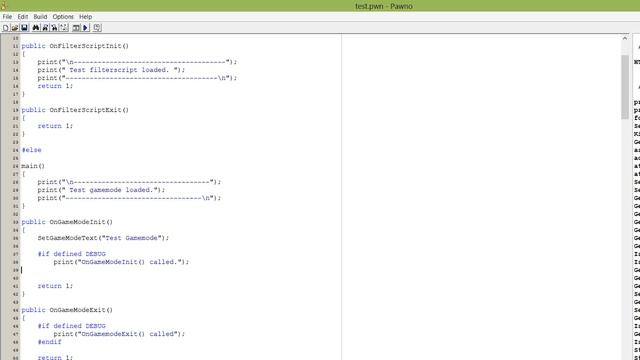640x360 pixels.
Task: Compile the script with the toolbar icon
Action: [76, 28]
